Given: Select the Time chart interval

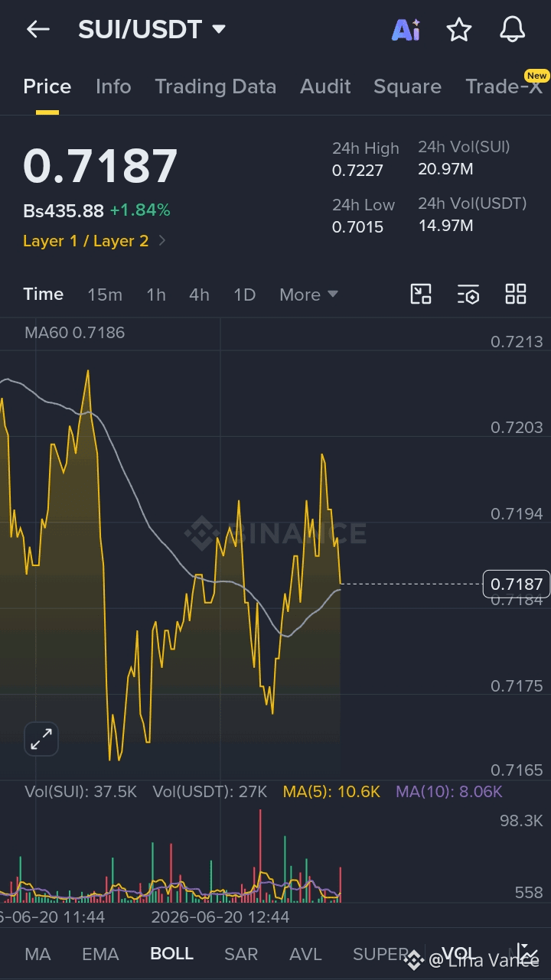Looking at the screenshot, I should 44,294.
